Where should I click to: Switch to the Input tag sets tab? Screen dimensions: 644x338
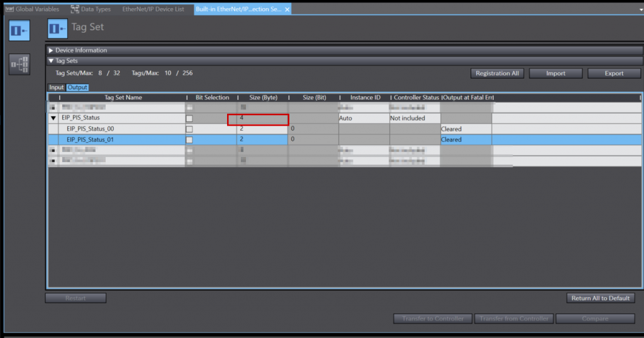(x=57, y=87)
